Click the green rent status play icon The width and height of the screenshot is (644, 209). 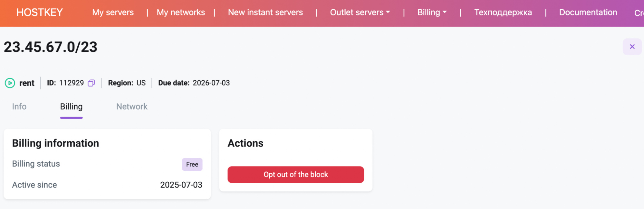[10, 83]
